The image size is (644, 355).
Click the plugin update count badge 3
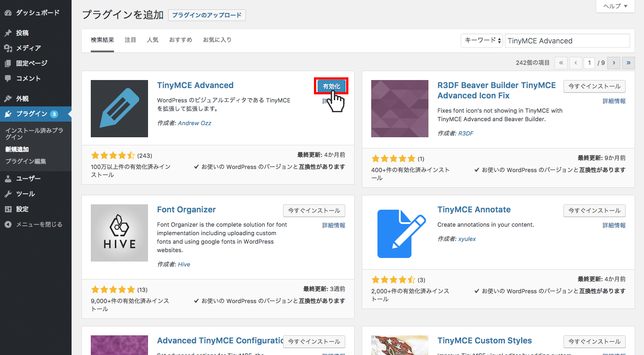(x=54, y=114)
